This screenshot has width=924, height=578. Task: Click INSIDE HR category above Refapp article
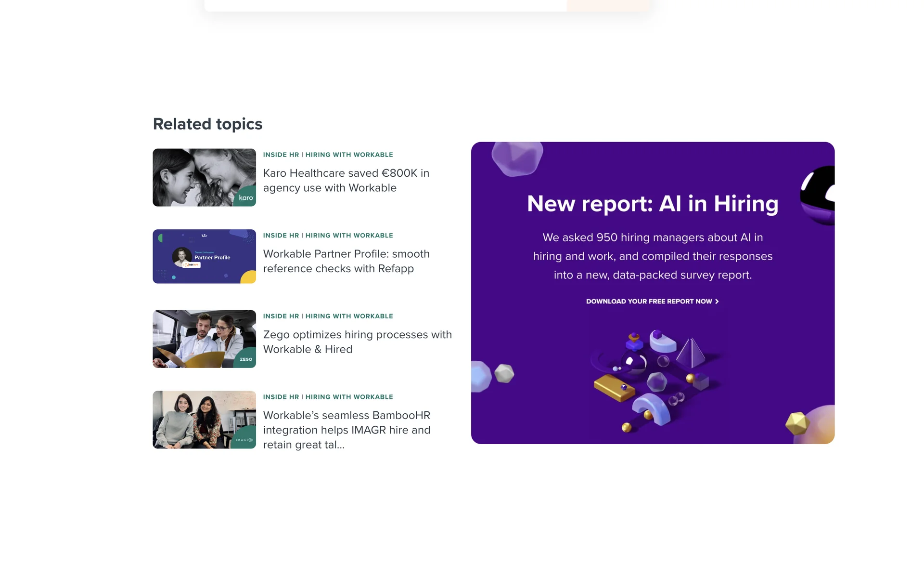tap(281, 236)
